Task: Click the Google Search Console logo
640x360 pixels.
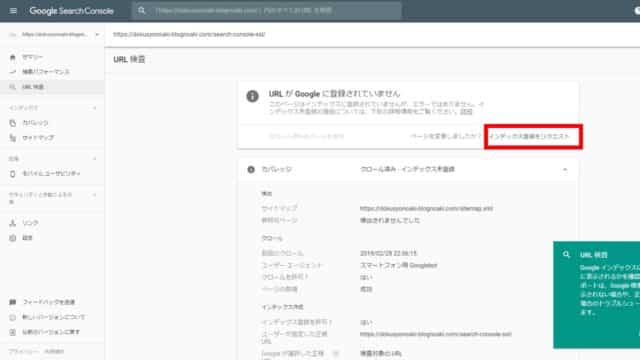Action: [71, 11]
